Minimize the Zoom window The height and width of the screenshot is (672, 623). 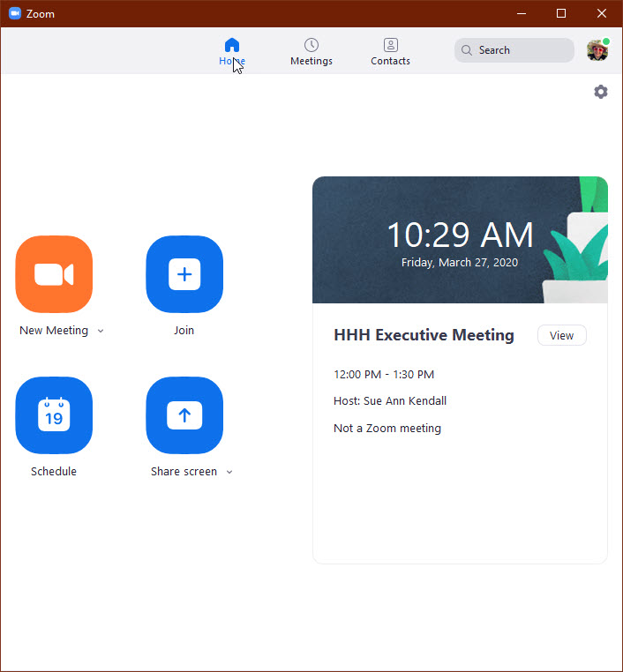pos(520,13)
